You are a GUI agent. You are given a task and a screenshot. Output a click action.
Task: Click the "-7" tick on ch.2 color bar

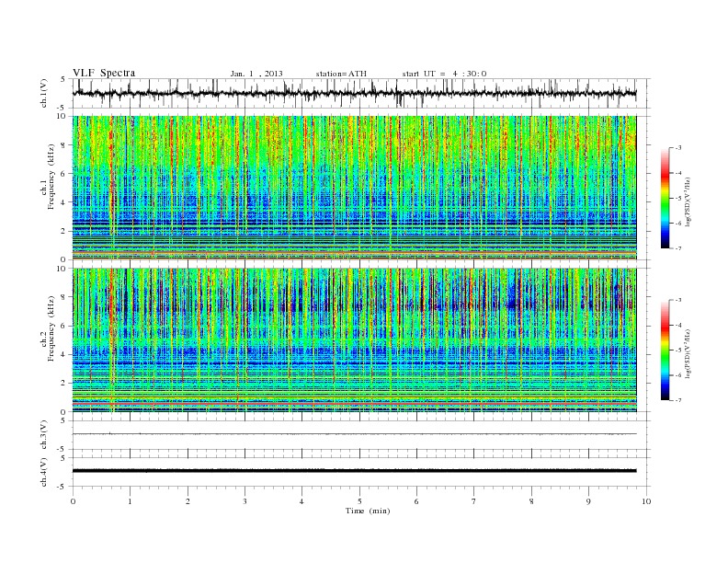click(x=678, y=400)
